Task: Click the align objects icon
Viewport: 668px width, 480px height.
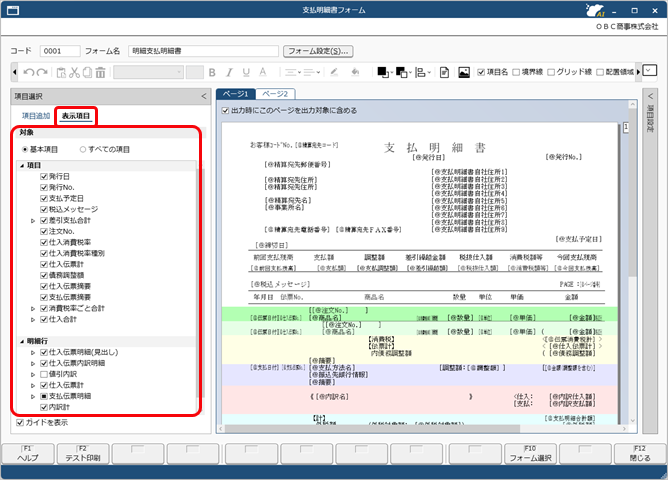Action: pos(420,72)
